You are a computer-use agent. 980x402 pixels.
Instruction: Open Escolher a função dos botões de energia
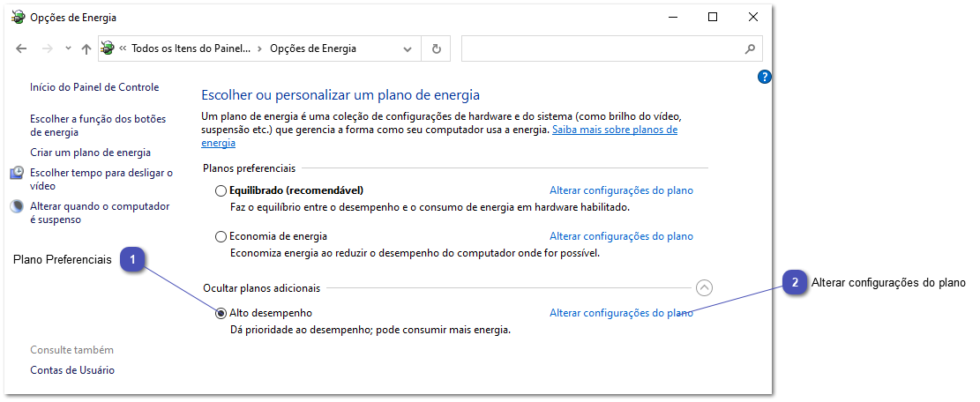pyautogui.click(x=98, y=125)
